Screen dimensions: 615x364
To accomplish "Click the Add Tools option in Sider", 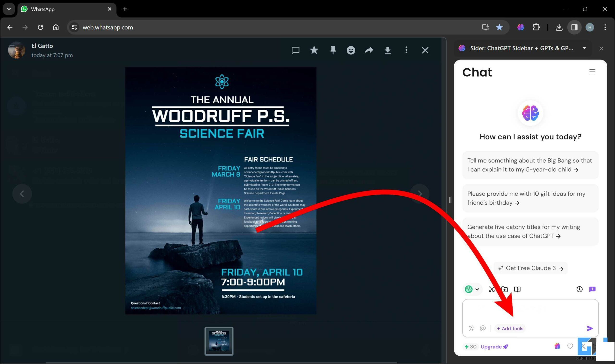I will point(510,328).
